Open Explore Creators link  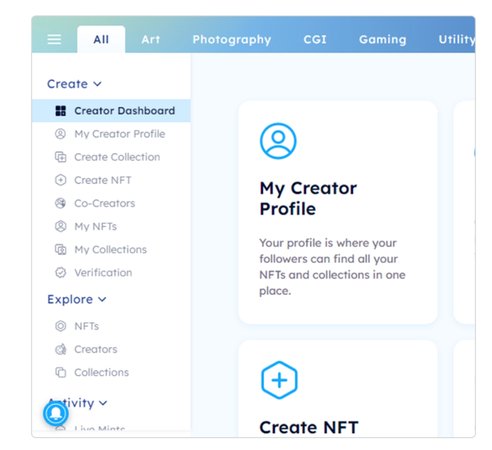pyautogui.click(x=96, y=349)
